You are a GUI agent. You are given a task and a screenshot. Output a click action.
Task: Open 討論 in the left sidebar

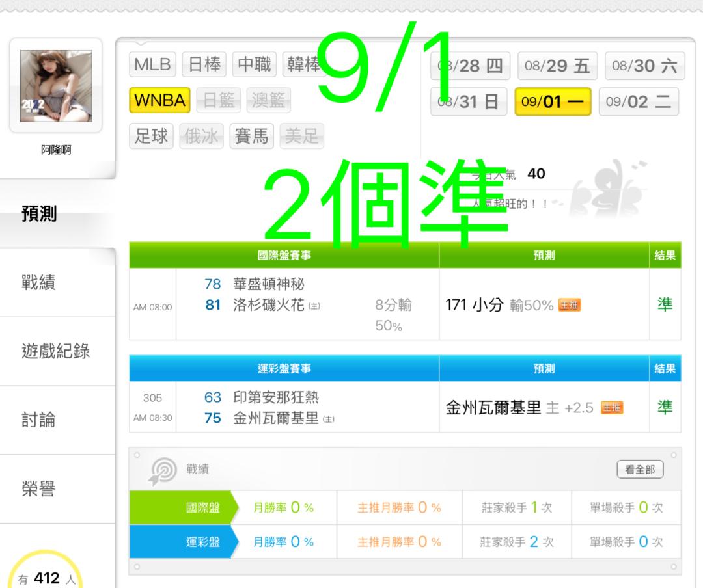(x=38, y=420)
